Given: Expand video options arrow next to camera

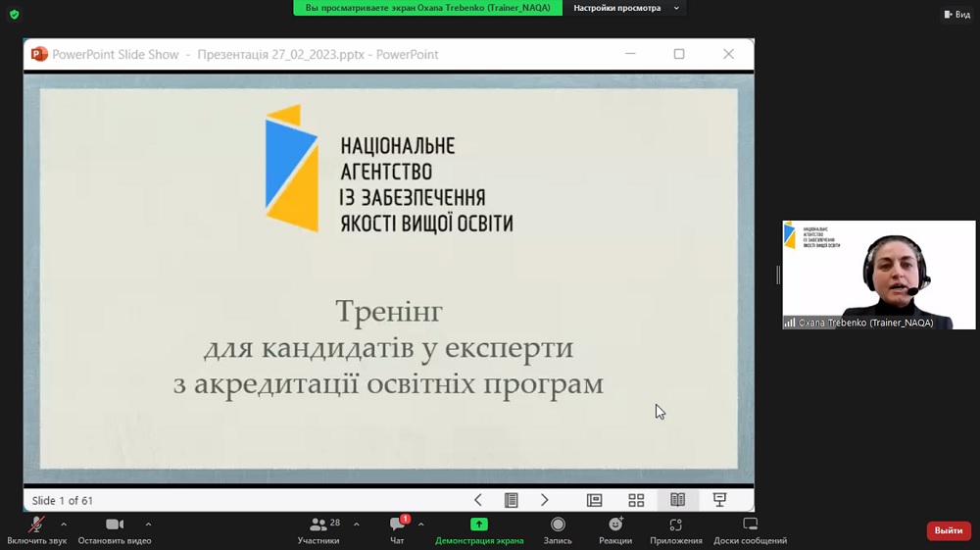Looking at the screenshot, I should tap(148, 525).
